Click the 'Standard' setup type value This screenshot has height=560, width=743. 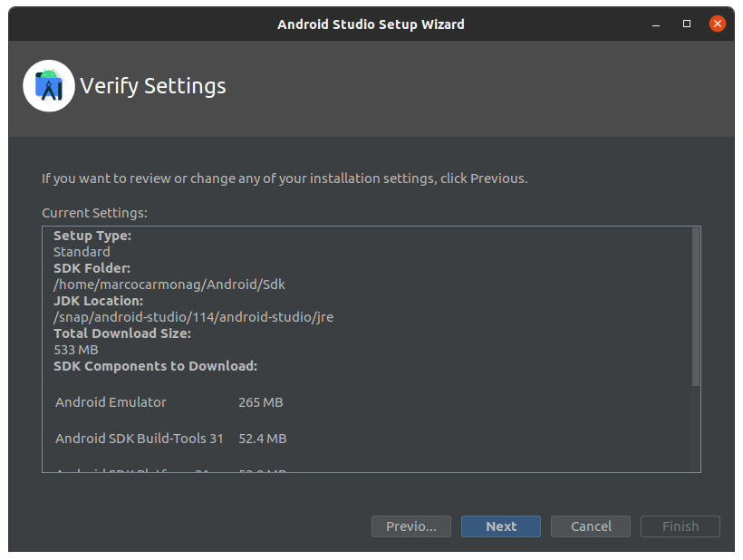point(82,252)
